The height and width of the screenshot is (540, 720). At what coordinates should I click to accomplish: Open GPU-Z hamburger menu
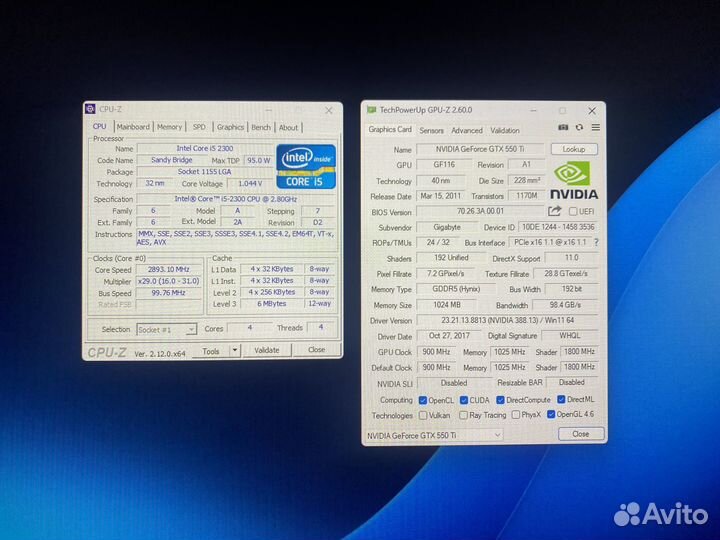coord(596,127)
